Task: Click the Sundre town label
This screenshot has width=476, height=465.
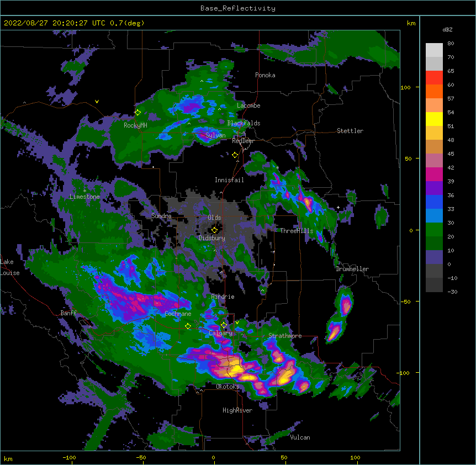Action: pyautogui.click(x=161, y=216)
